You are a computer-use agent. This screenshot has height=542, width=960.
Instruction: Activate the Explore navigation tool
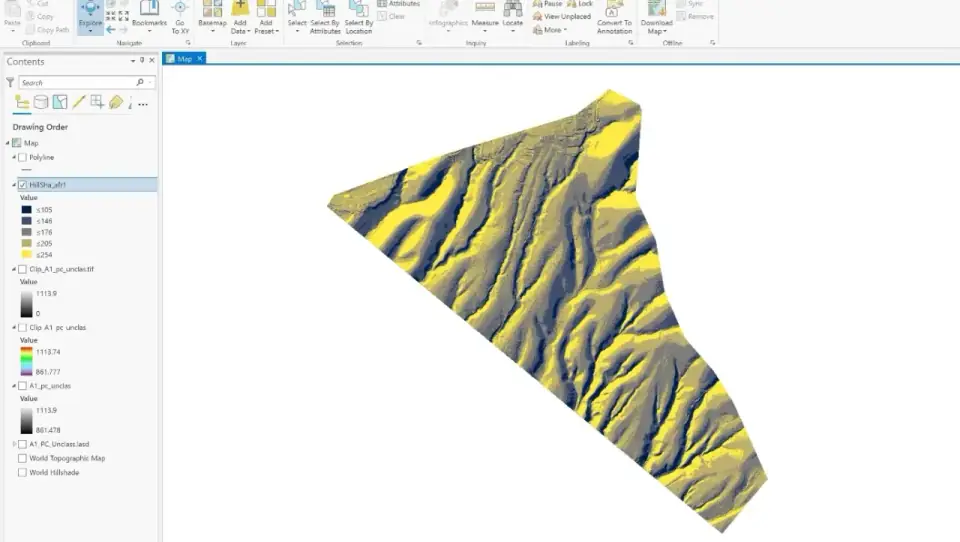click(90, 17)
